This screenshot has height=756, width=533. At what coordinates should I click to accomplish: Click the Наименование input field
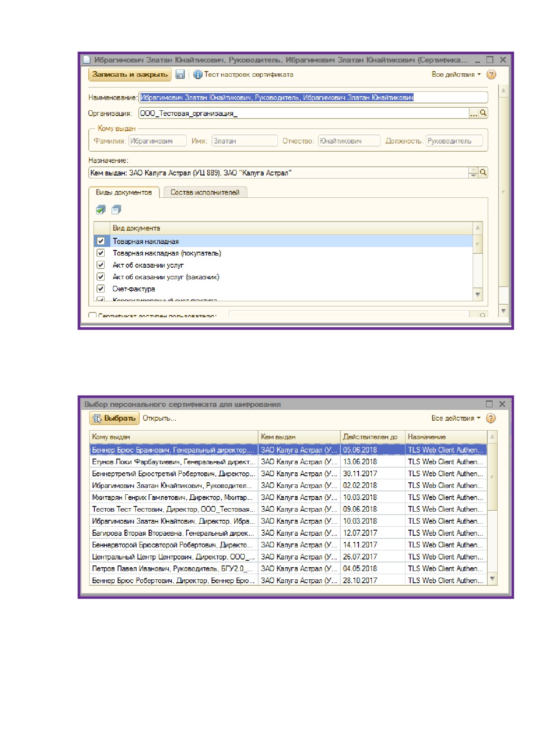tap(313, 97)
